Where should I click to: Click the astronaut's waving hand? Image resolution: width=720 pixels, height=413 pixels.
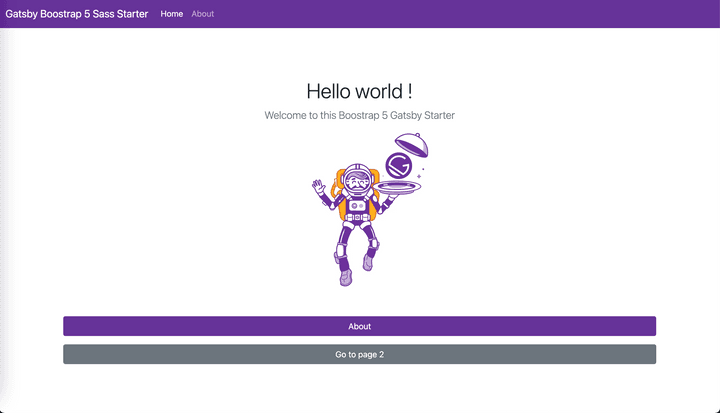319,187
